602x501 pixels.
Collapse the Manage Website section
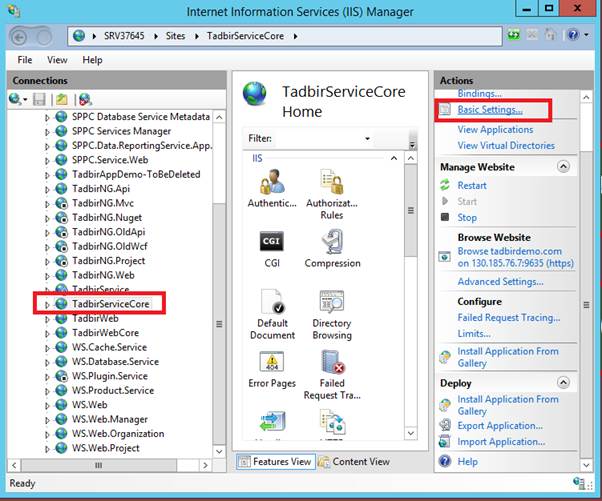(x=563, y=167)
